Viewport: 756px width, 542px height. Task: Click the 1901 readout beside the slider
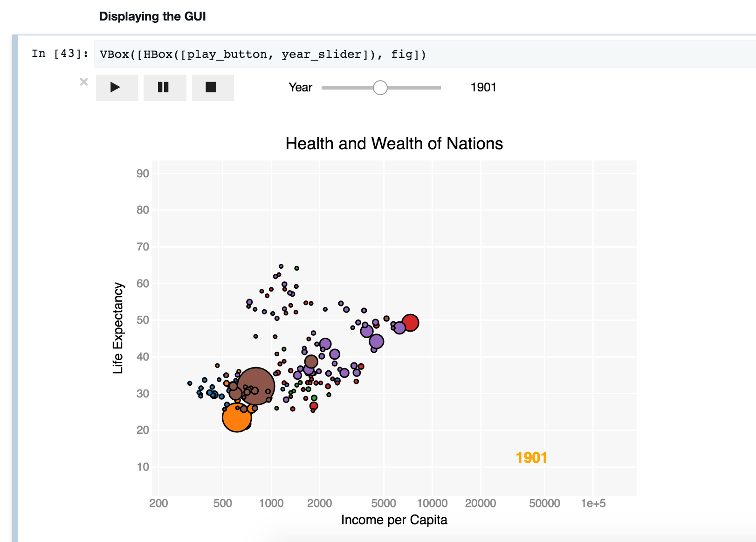point(483,87)
